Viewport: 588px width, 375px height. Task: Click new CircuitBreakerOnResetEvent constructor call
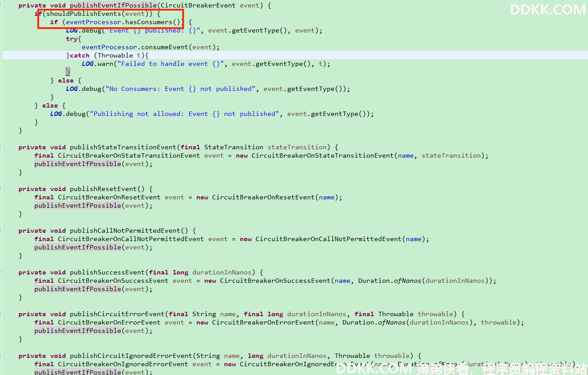pos(256,197)
